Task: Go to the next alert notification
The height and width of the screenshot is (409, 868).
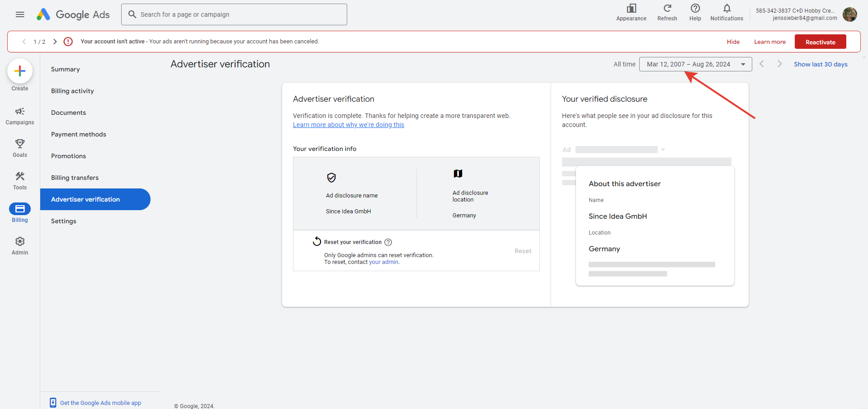Action: 55,42
